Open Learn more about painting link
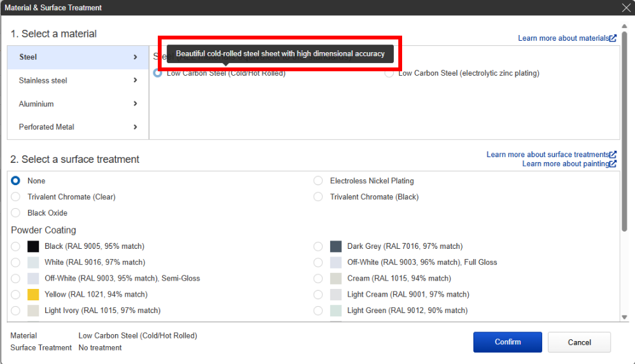The image size is (635, 364). 566,164
